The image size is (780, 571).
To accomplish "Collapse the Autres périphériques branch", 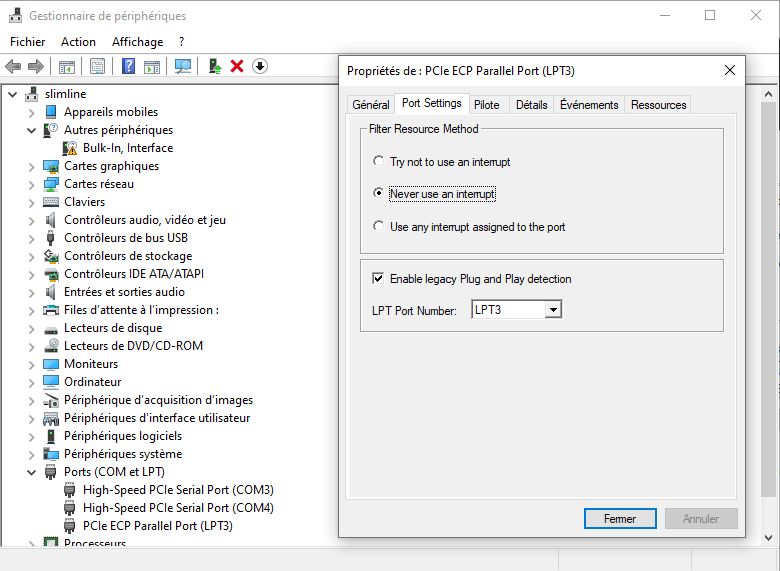I will point(31,130).
